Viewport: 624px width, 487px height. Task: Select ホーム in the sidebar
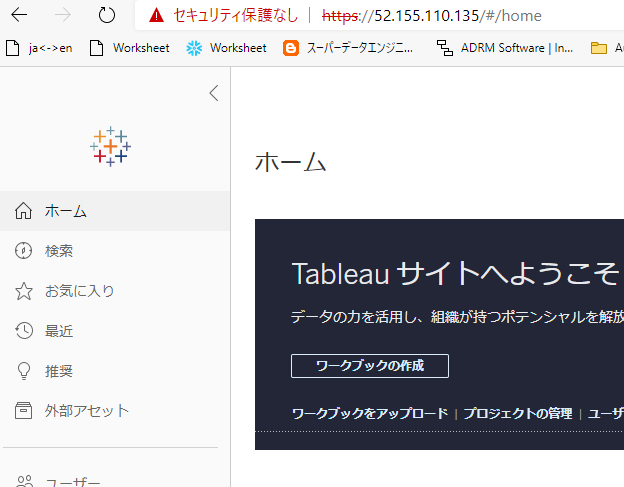coord(115,211)
